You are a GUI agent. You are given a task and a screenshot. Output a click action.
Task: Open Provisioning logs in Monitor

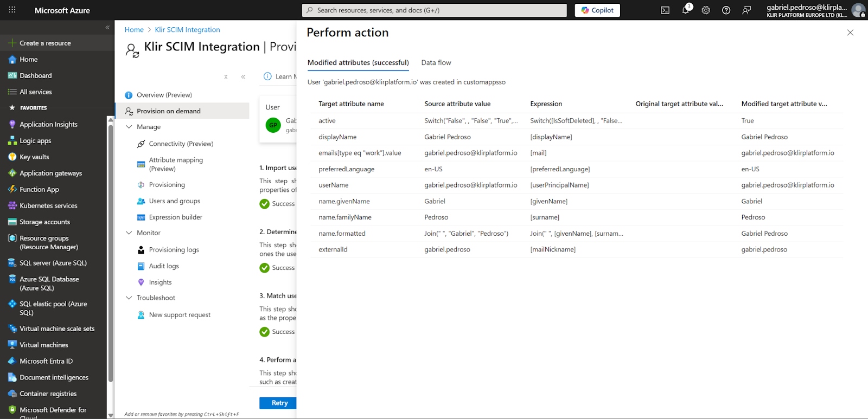174,250
